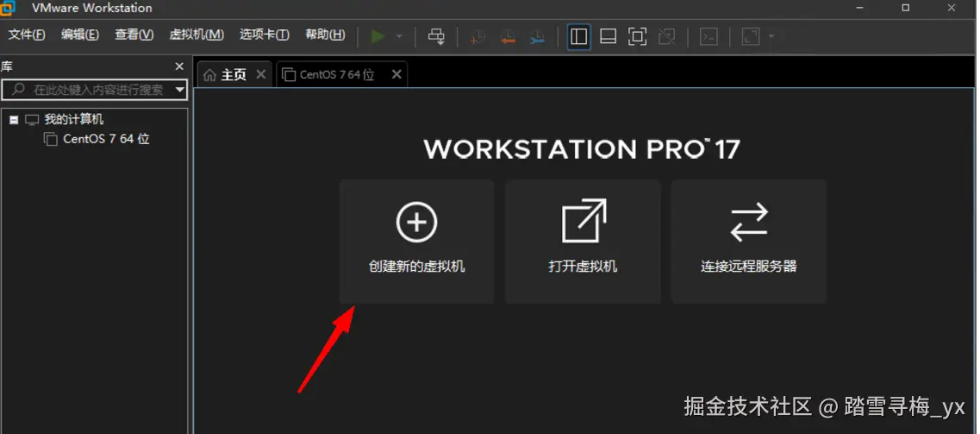Select CentOS 7 64 位 in library tree
This screenshot has height=434, width=980.
[106, 139]
